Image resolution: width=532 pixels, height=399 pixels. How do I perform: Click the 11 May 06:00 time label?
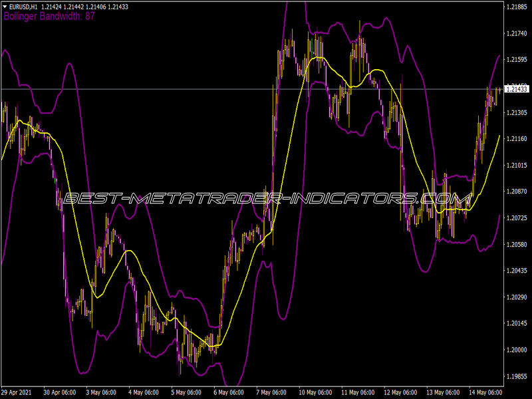(358, 392)
